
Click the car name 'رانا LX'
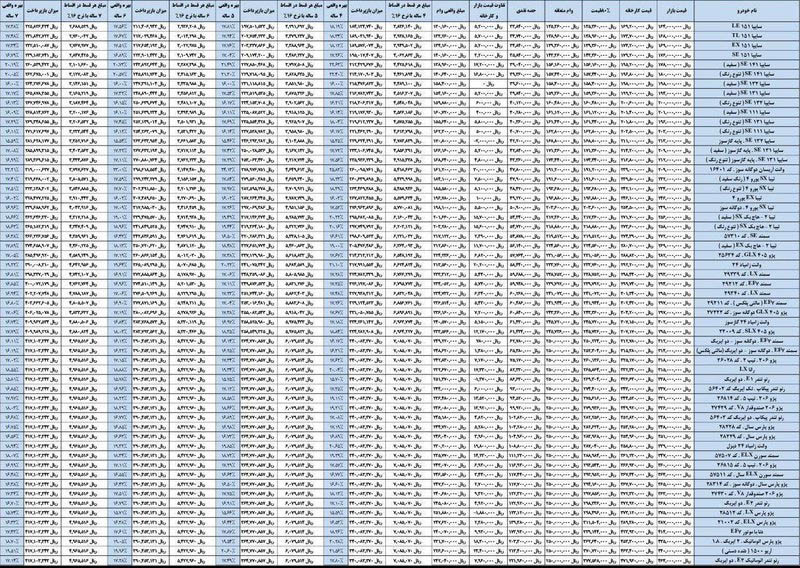746,370
